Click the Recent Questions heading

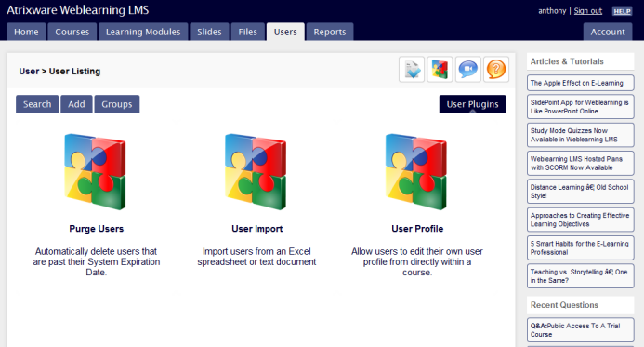[564, 305]
